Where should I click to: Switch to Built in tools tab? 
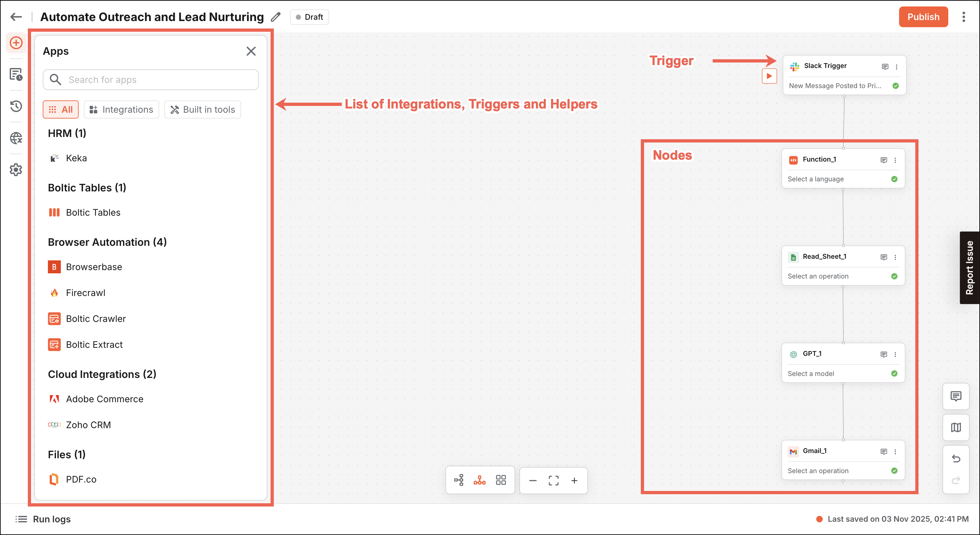coord(203,110)
